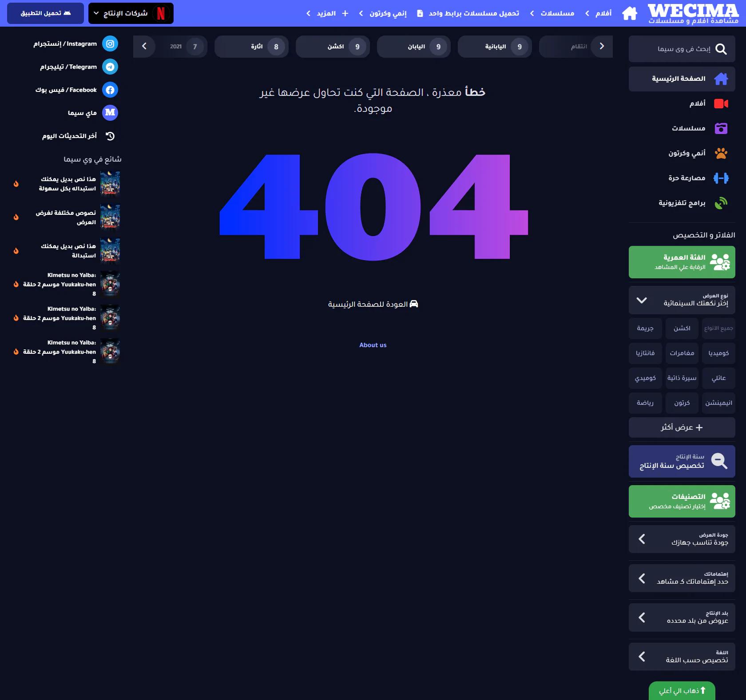This screenshot has width=746, height=700.
Task: Select the جريمة genre filter chip
Action: [645, 328]
